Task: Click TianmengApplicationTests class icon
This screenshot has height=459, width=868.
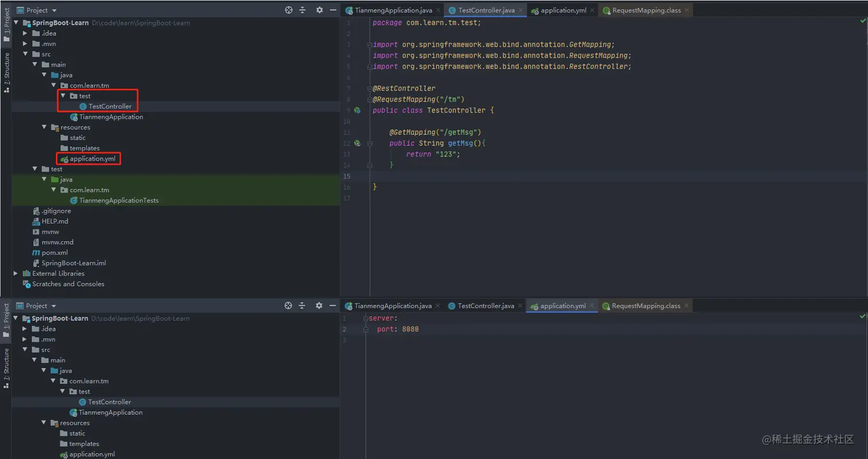Action: click(73, 201)
